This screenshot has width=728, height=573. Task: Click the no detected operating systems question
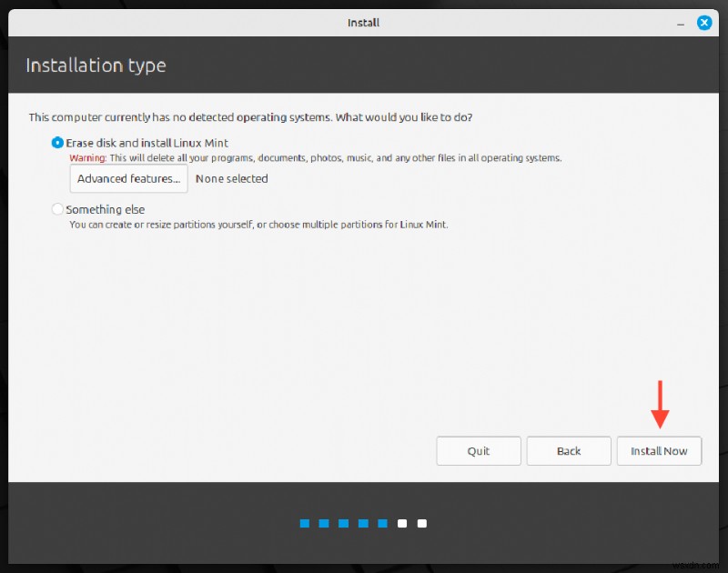pyautogui.click(x=251, y=117)
